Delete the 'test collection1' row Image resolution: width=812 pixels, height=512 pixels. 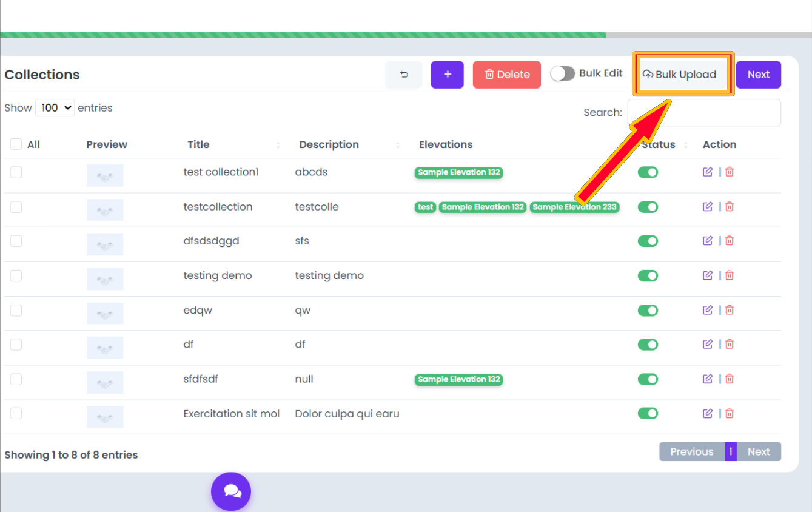pyautogui.click(x=730, y=172)
